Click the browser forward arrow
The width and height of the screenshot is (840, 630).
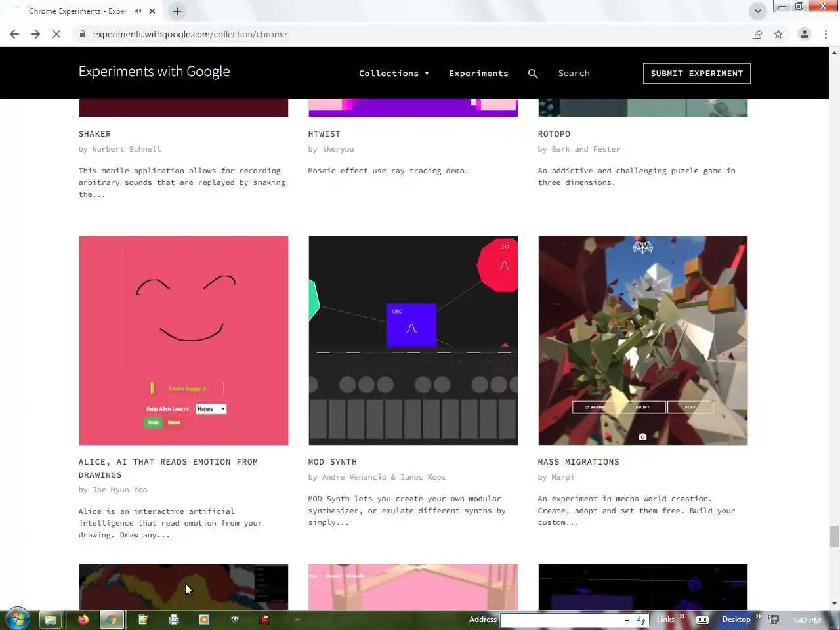(35, 34)
